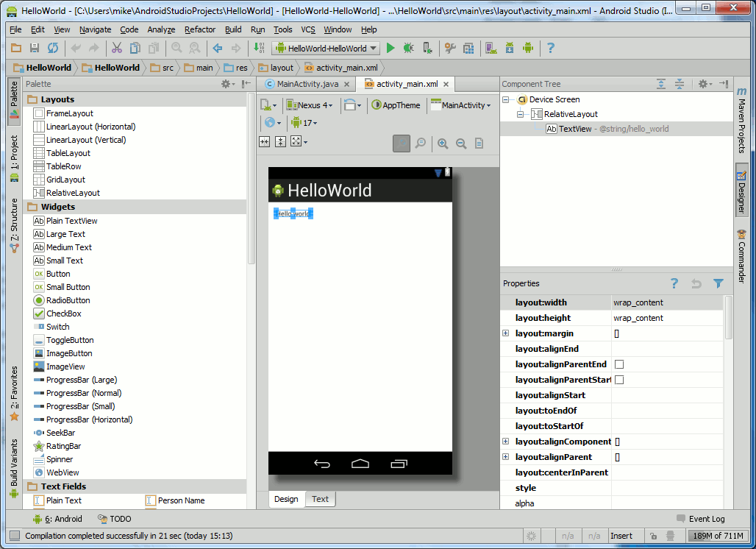Open the screen orientation dropdown

point(352,105)
